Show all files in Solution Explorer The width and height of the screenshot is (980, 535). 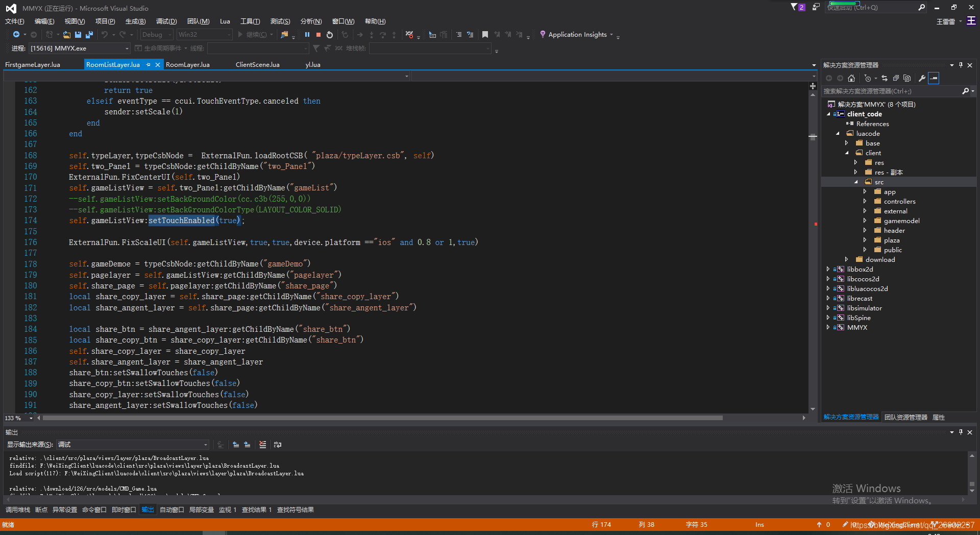pyautogui.click(x=907, y=78)
